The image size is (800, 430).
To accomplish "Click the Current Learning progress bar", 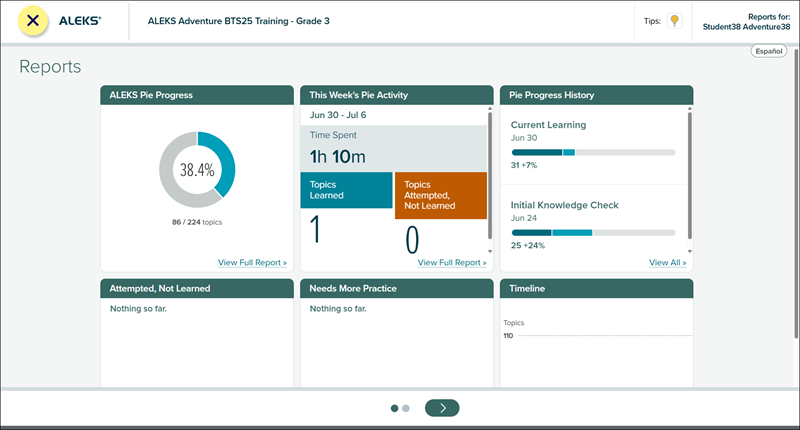I will tap(593, 152).
